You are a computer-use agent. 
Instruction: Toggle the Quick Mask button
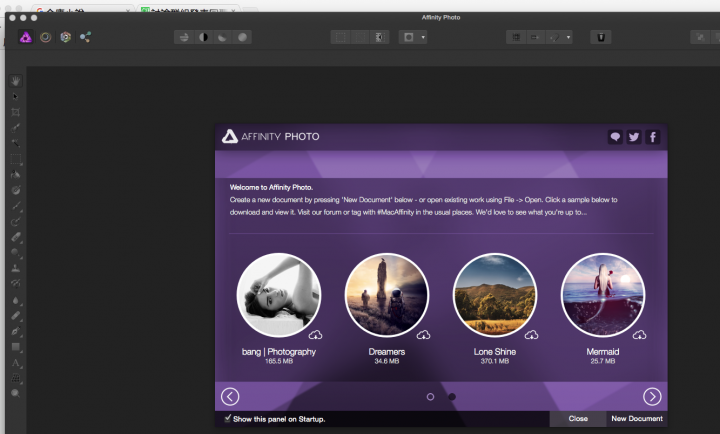pos(409,37)
